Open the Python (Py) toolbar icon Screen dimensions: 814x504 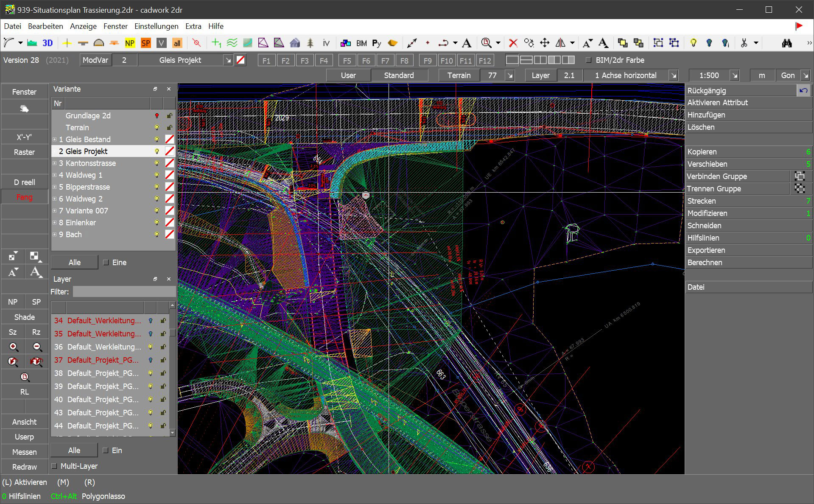click(377, 43)
